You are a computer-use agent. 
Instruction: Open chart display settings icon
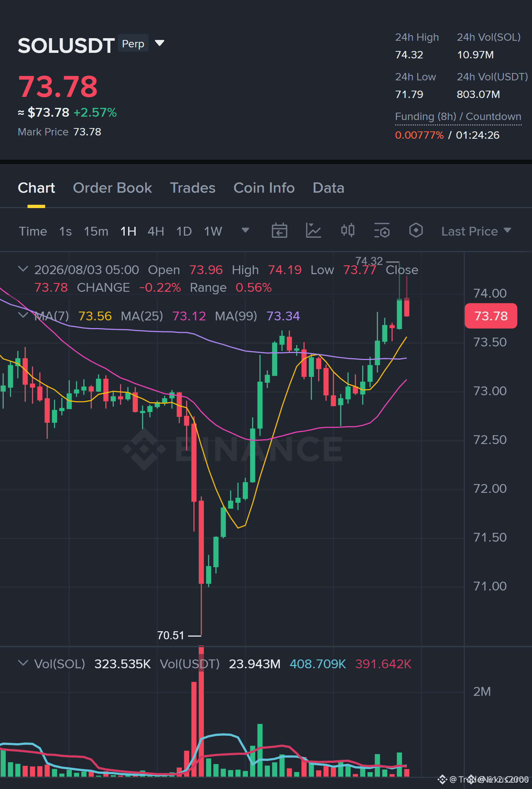(382, 231)
